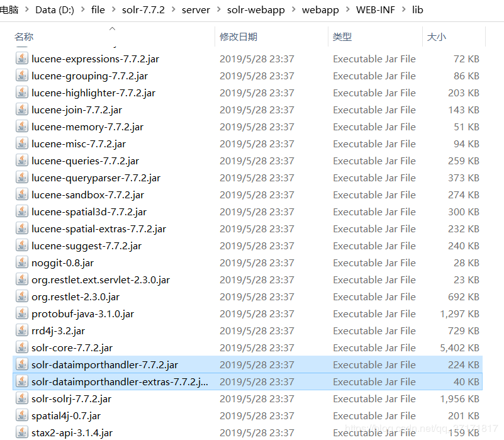Select file name lucene-queryparser-7.7.2.jar

pos(96,178)
